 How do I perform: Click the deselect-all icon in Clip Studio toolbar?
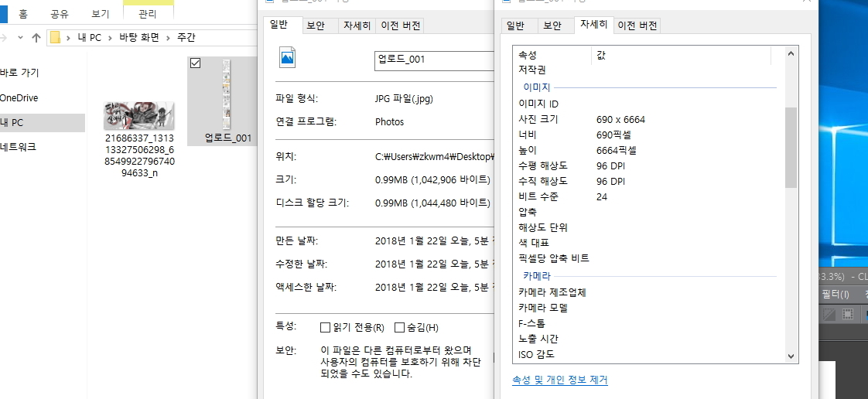[x=829, y=314]
